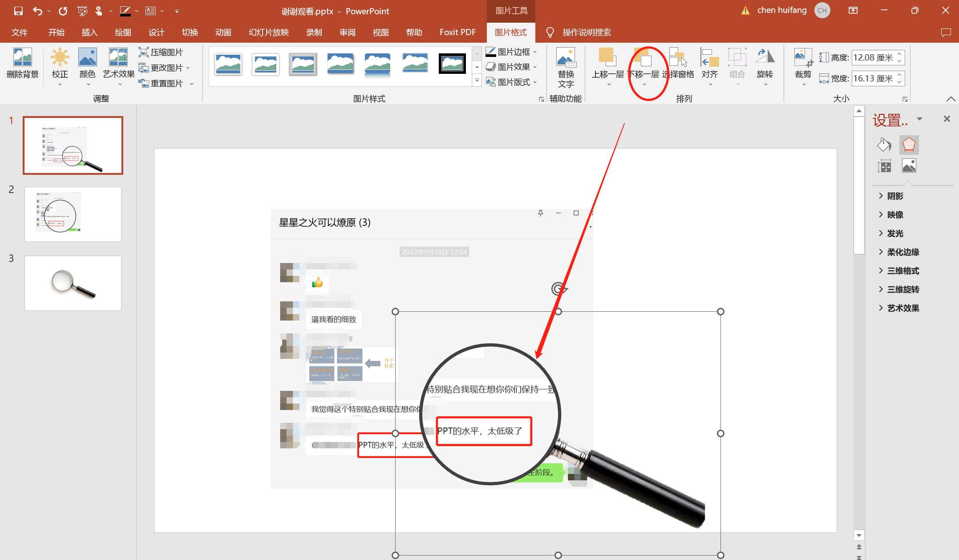Screen dimensions: 959x560
Task: Expand the Glow (发光) section
Action: click(x=894, y=234)
